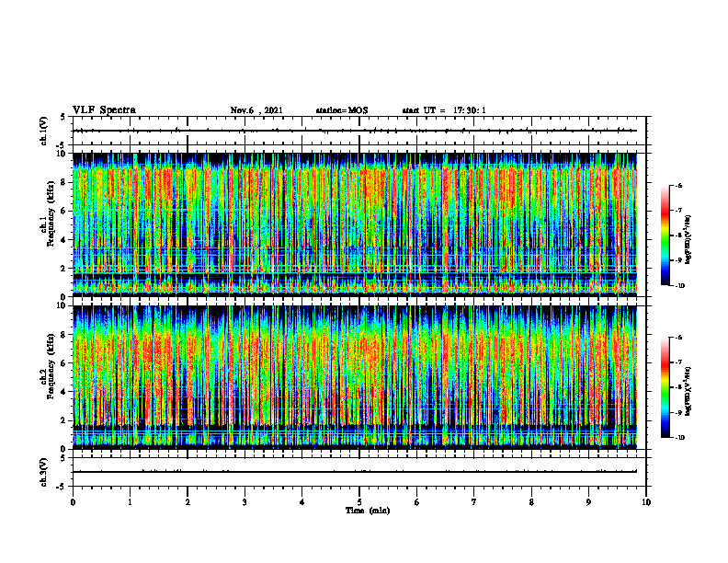The image size is (728, 563).
Task: Click the "-8" tick on ch.2 colorbar
Action: pyautogui.click(x=678, y=387)
